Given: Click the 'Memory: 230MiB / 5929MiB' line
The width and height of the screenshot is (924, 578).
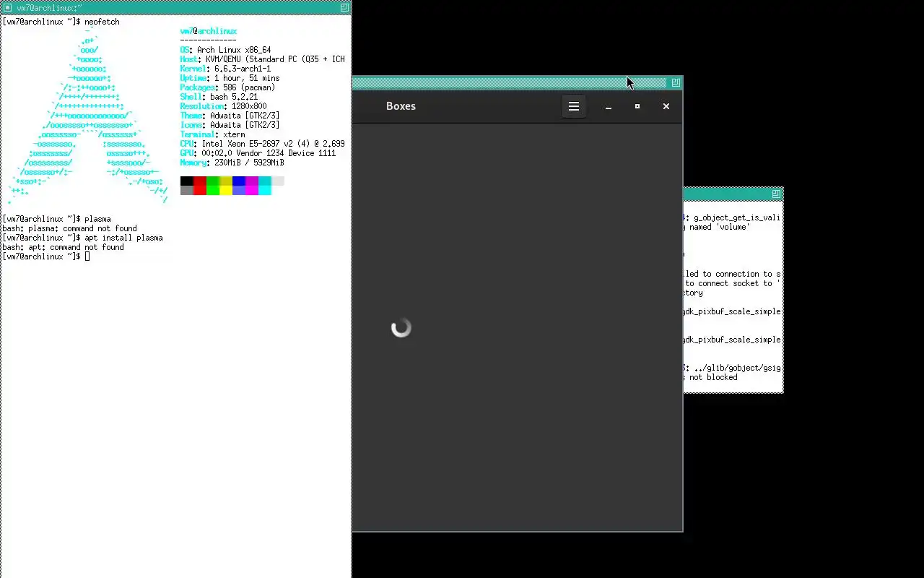Looking at the screenshot, I should [x=232, y=163].
